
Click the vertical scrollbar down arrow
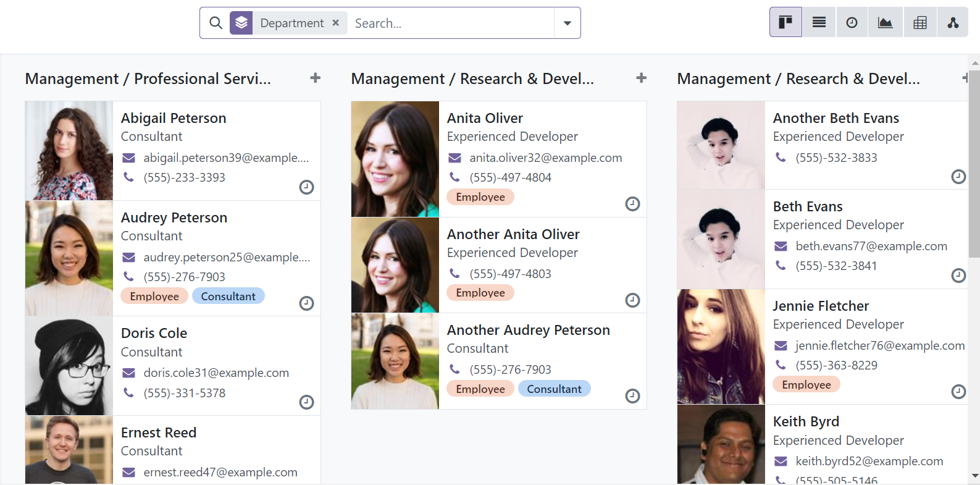pyautogui.click(x=974, y=476)
